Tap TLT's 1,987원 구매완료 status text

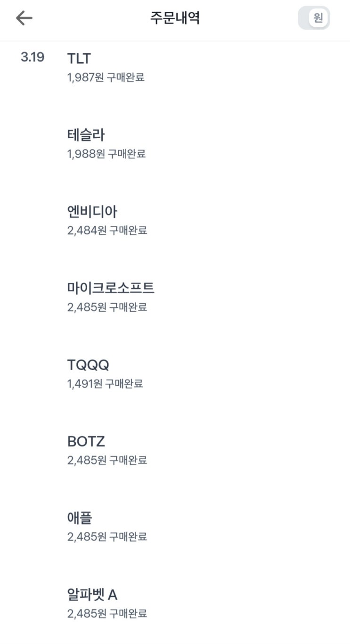click(106, 77)
